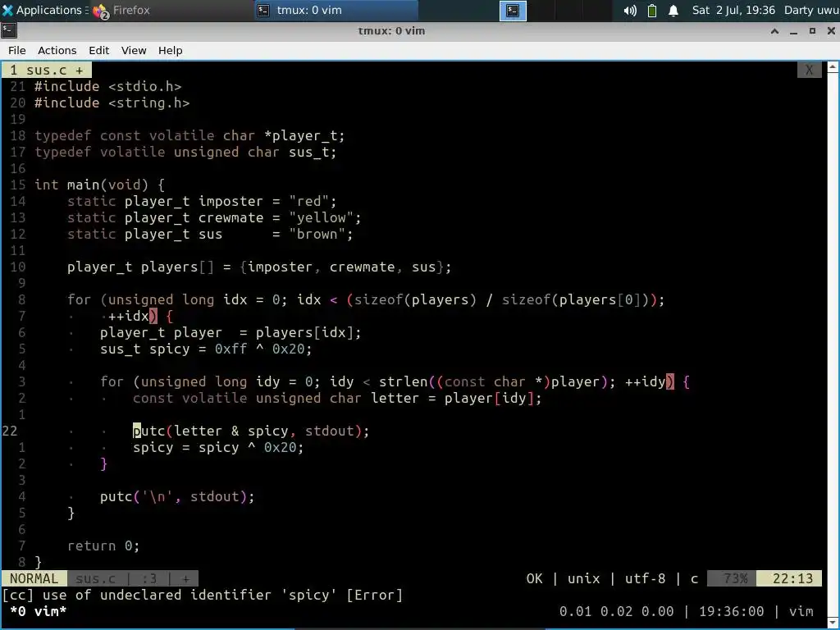Click the scrollbar up arrow
This screenshot has width=840, height=630.
pyautogui.click(x=833, y=67)
